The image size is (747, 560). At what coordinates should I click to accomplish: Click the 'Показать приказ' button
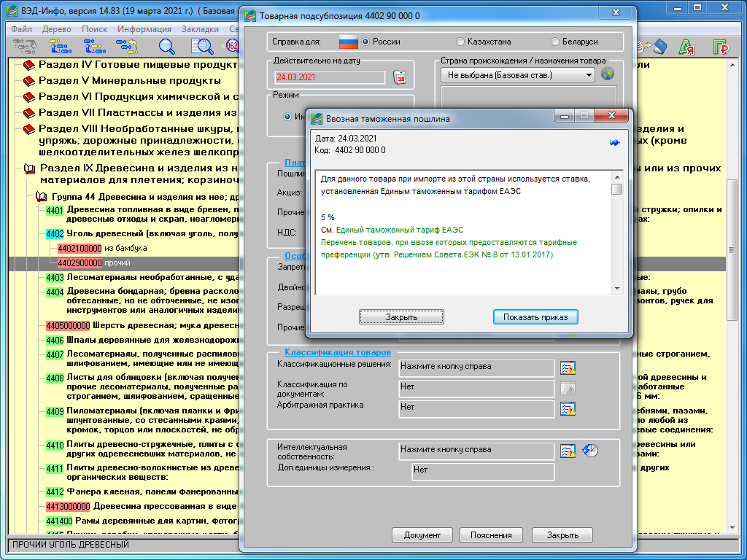(535, 317)
